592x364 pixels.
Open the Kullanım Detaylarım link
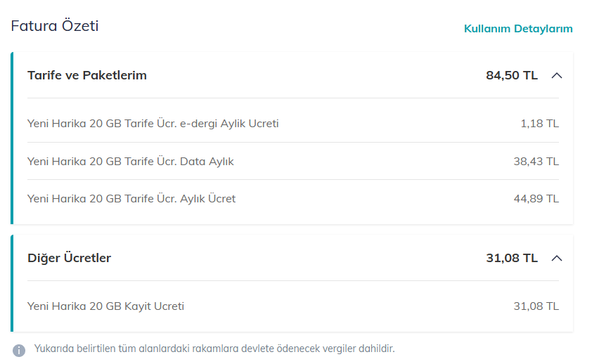(518, 29)
